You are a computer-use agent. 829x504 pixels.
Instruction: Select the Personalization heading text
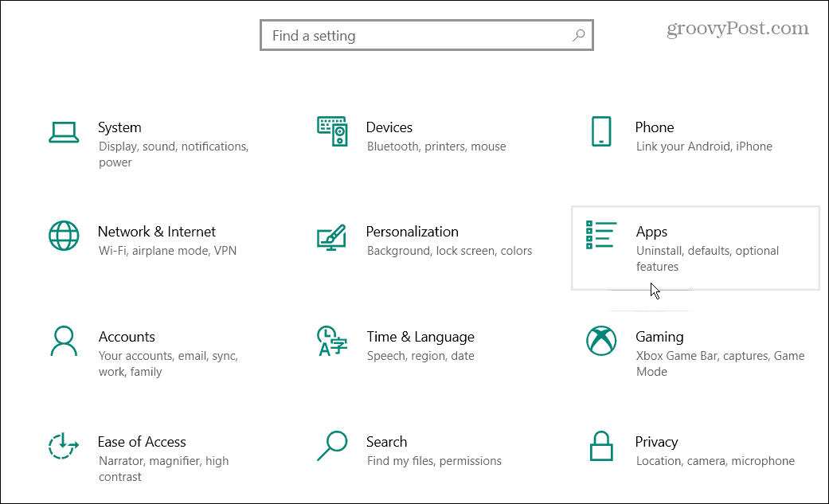click(412, 232)
